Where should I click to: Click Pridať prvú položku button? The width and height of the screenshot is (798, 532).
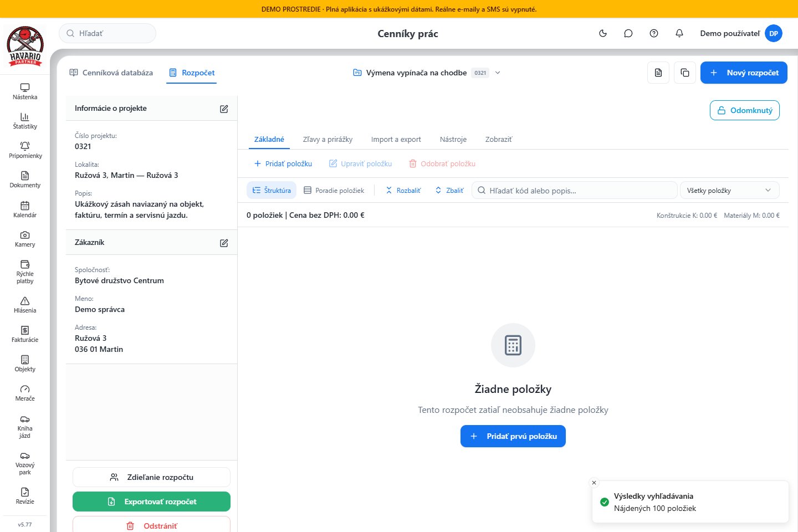(513, 436)
